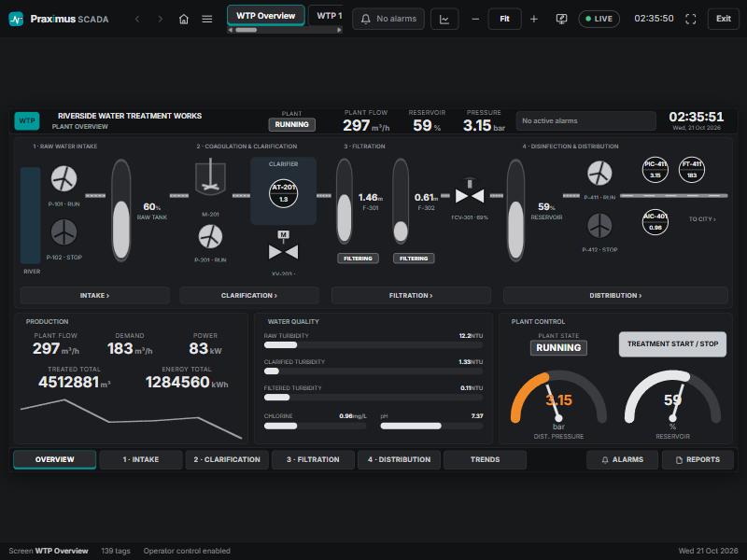This screenshot has height=560, width=747.
Task: Click the AIC-401 instrument circle
Action: [x=655, y=222]
